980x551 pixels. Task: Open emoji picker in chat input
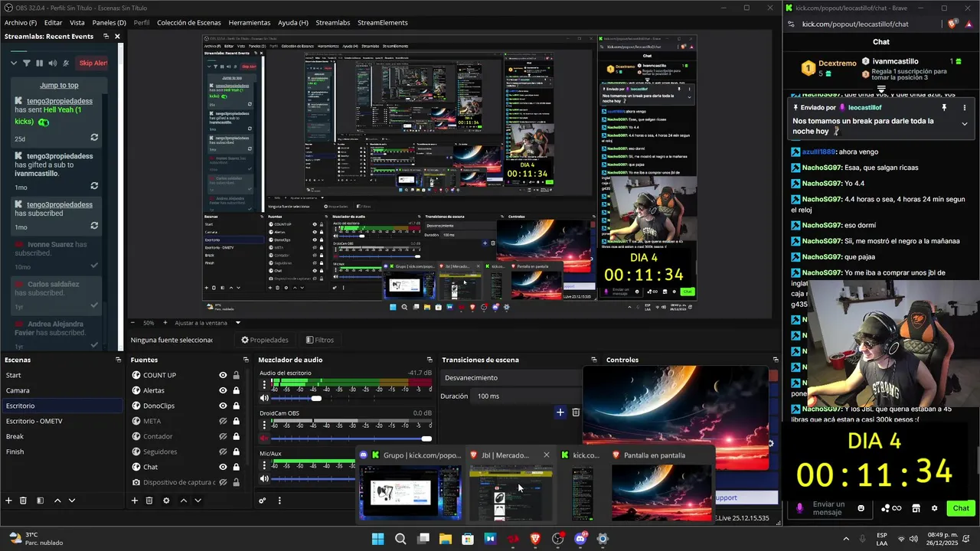click(x=861, y=508)
